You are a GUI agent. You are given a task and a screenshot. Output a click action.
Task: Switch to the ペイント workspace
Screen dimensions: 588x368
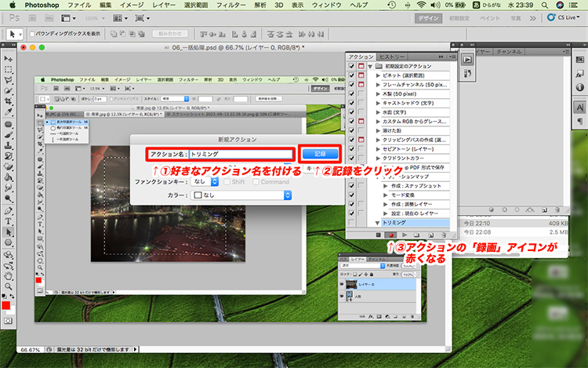pos(490,18)
